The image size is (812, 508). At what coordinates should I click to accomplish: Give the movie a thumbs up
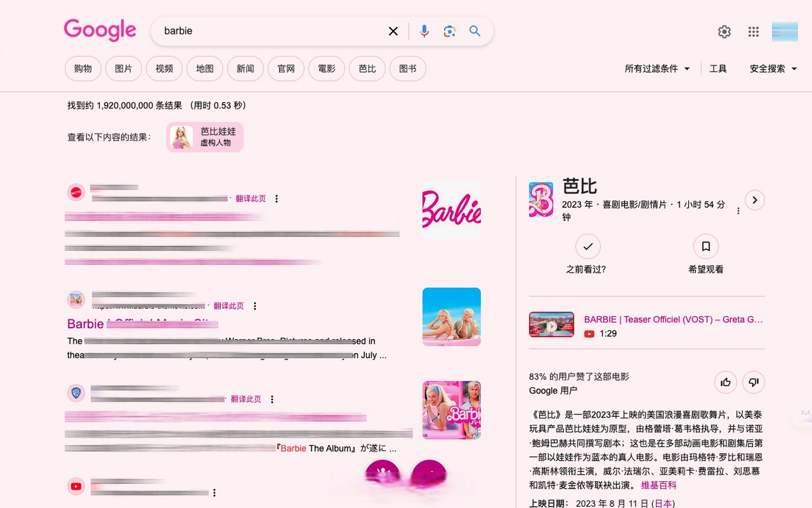(x=725, y=382)
